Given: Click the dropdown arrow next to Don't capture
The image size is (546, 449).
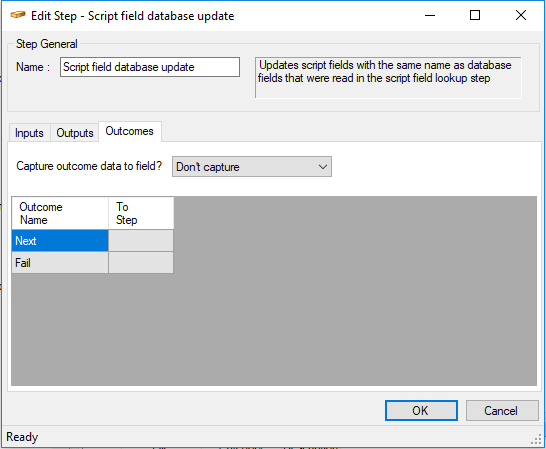Looking at the screenshot, I should point(323,167).
